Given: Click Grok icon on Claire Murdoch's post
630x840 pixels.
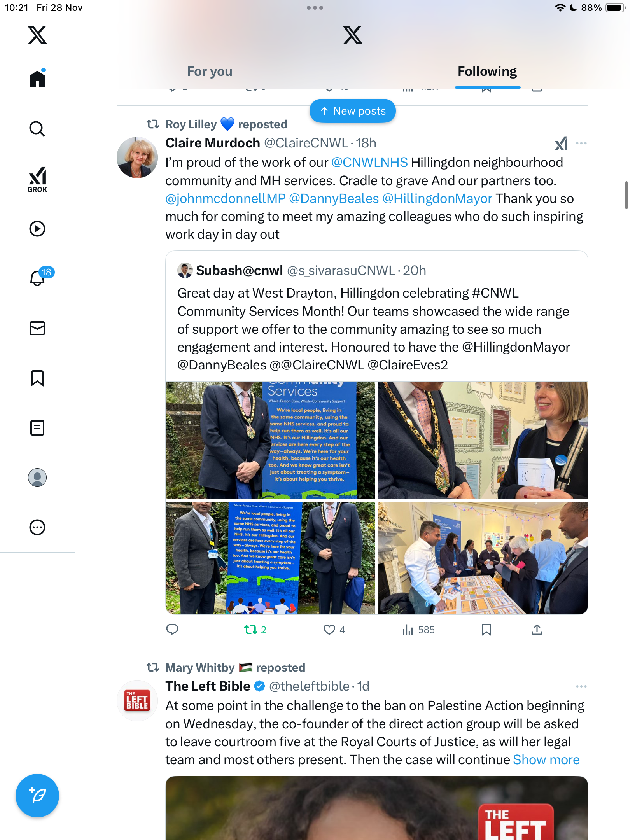Looking at the screenshot, I should pyautogui.click(x=561, y=143).
